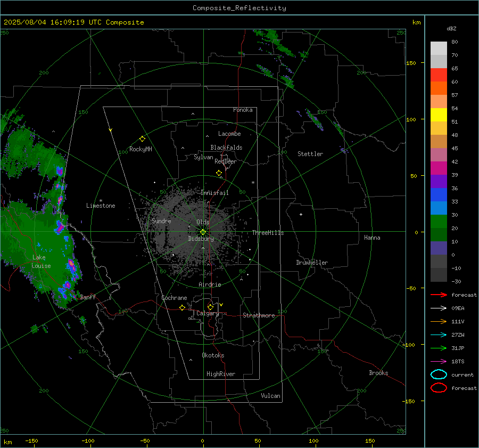Click the asterisk marker above Limestone

click(x=101, y=201)
